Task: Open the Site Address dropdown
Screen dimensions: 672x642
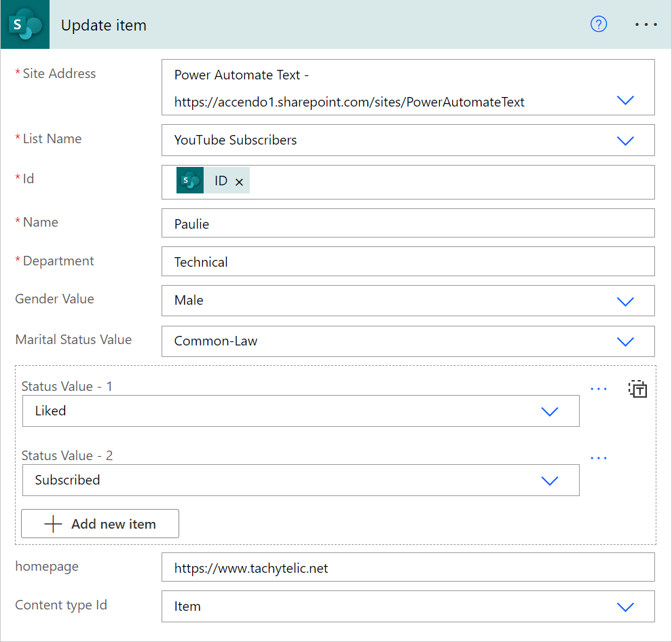Action: tap(624, 100)
